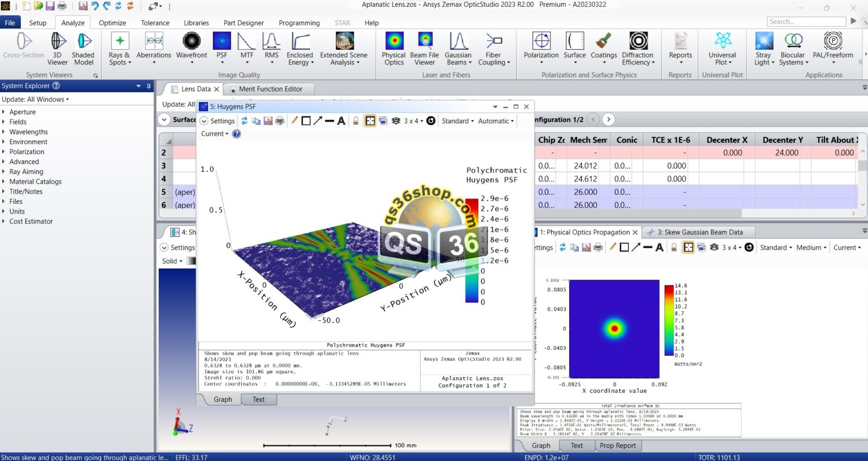868x461 pixels.
Task: Lock the Physical Optics Propagation window
Action: tap(674, 247)
